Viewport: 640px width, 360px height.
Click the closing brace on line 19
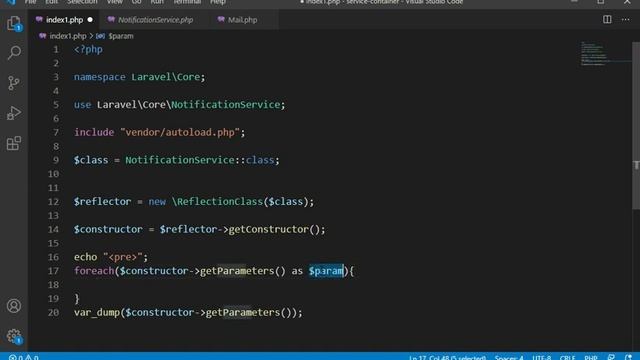coord(77,299)
